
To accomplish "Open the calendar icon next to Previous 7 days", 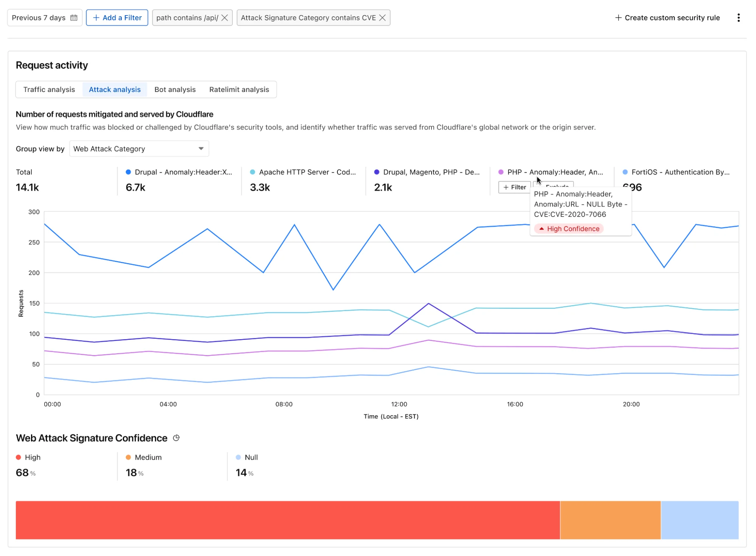I will click(74, 17).
